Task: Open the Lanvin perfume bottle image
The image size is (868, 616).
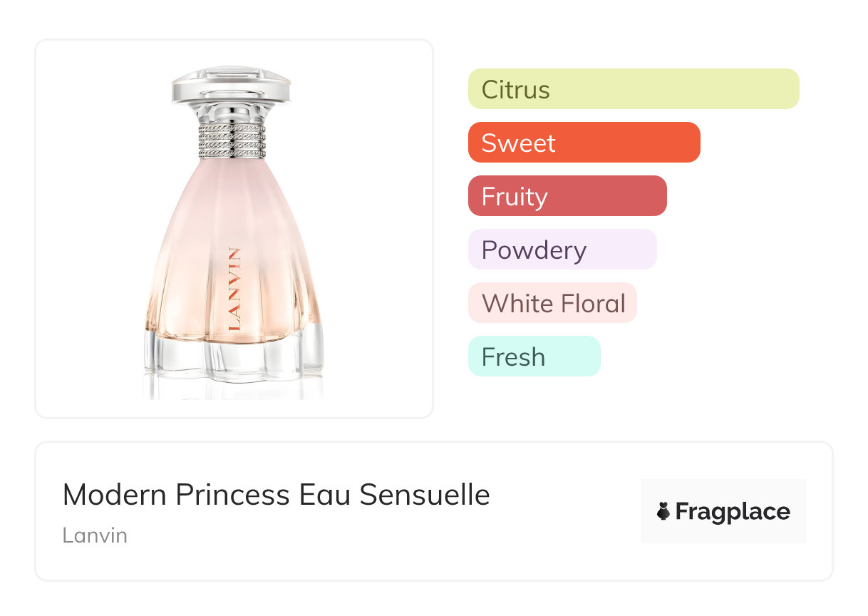Action: point(234,228)
